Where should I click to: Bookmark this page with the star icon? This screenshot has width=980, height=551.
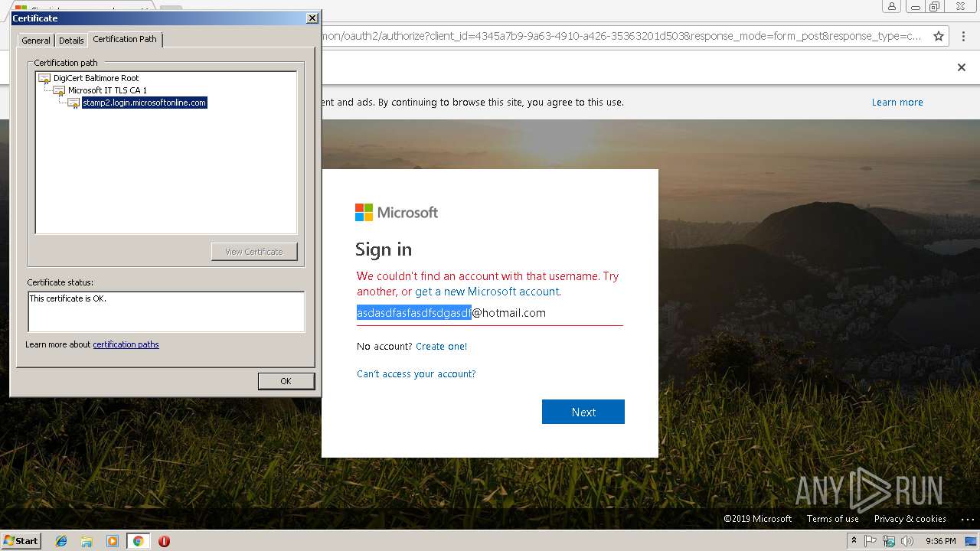tap(939, 36)
